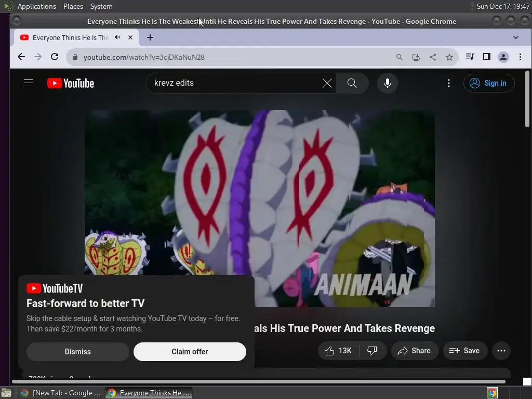Click the 'Fast-forward to better TV' heading
Viewport: 532px width, 399px height.
pos(86,303)
